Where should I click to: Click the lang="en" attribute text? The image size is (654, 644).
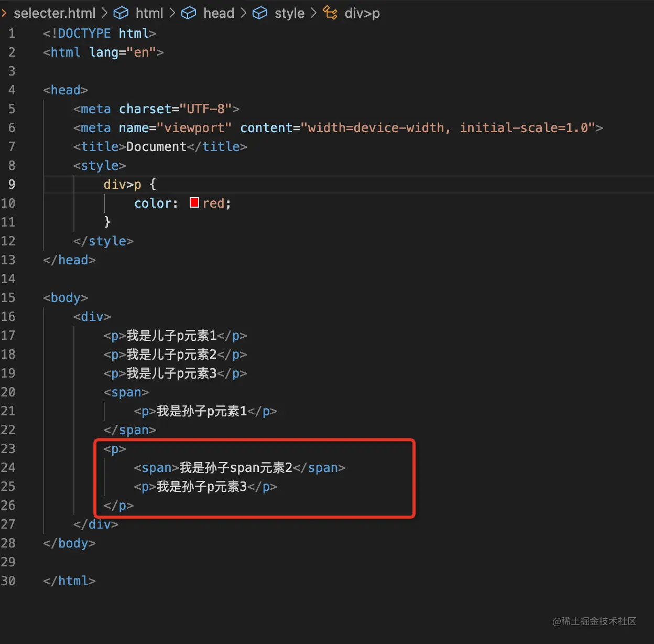click(x=123, y=52)
